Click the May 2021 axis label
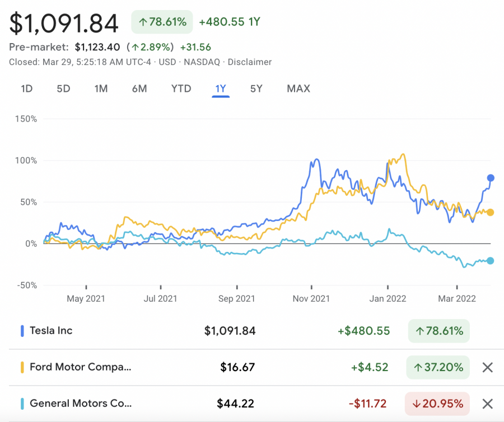 86,299
